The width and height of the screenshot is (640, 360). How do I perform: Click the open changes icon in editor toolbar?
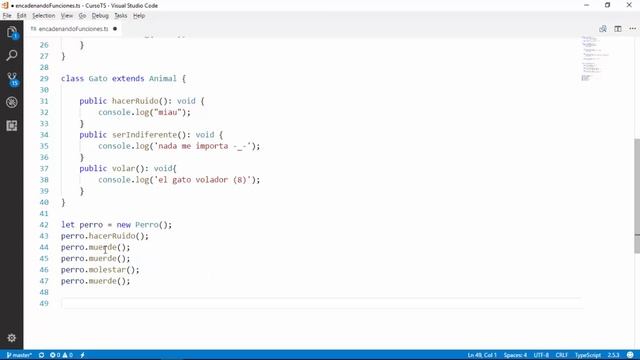click(603, 29)
